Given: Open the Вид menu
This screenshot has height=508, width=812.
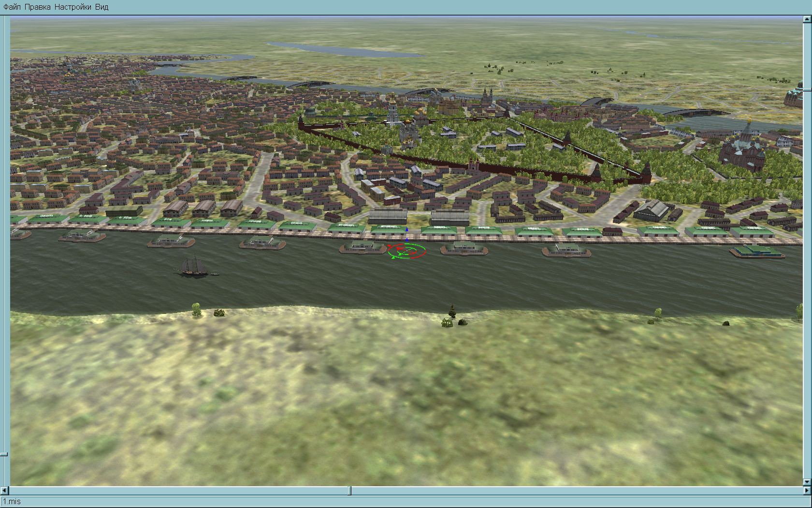Looking at the screenshot, I should tap(101, 7).
